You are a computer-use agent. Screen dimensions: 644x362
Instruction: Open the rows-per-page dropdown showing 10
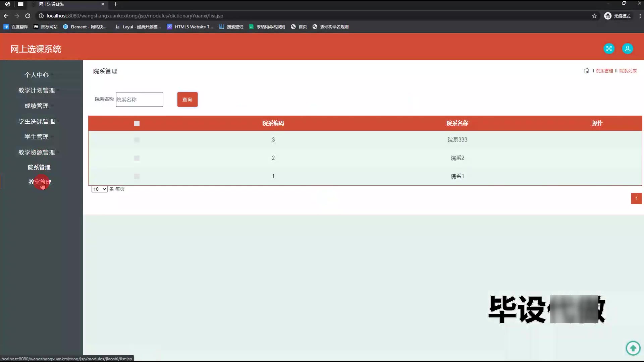point(99,189)
